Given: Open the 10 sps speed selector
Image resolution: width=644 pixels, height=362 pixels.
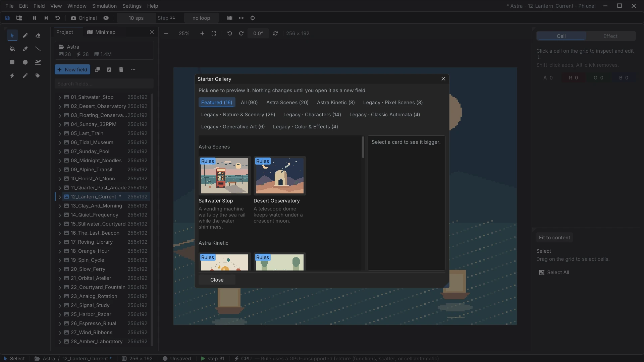Looking at the screenshot, I should point(136,18).
